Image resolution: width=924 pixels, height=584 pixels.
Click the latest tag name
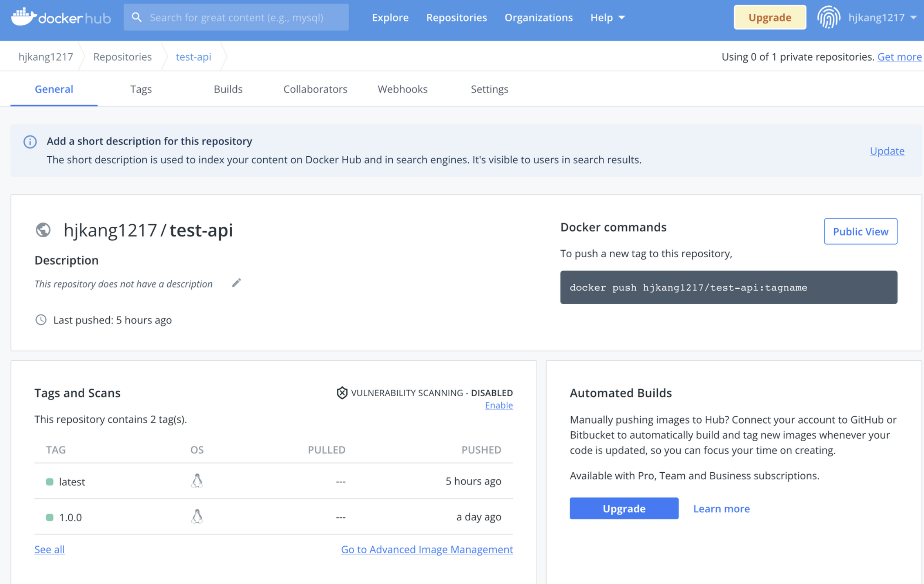[72, 482]
